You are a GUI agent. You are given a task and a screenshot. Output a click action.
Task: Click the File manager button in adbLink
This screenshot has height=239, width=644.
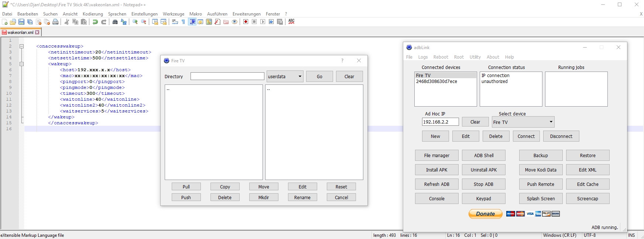(x=436, y=155)
